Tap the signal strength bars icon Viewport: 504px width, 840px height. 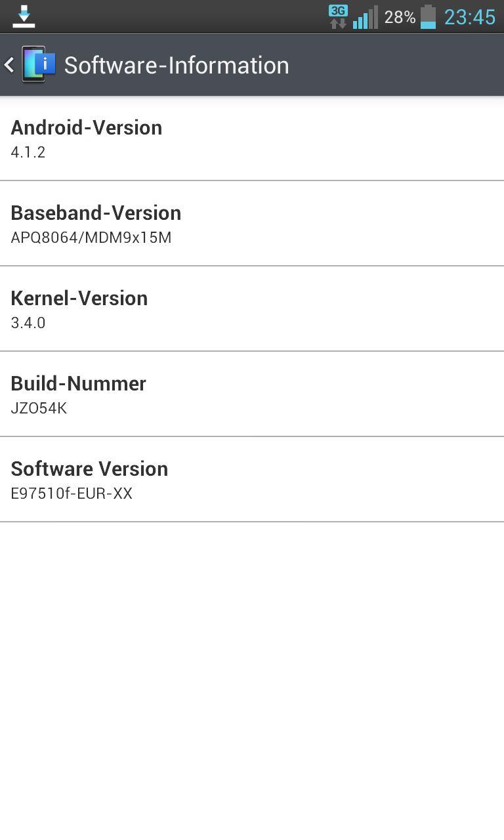pyautogui.click(x=366, y=17)
